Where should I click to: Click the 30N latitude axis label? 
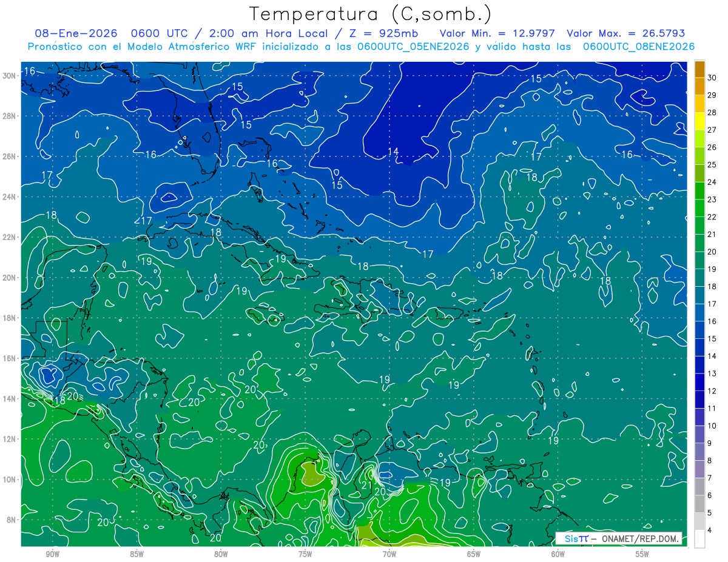click(9, 75)
